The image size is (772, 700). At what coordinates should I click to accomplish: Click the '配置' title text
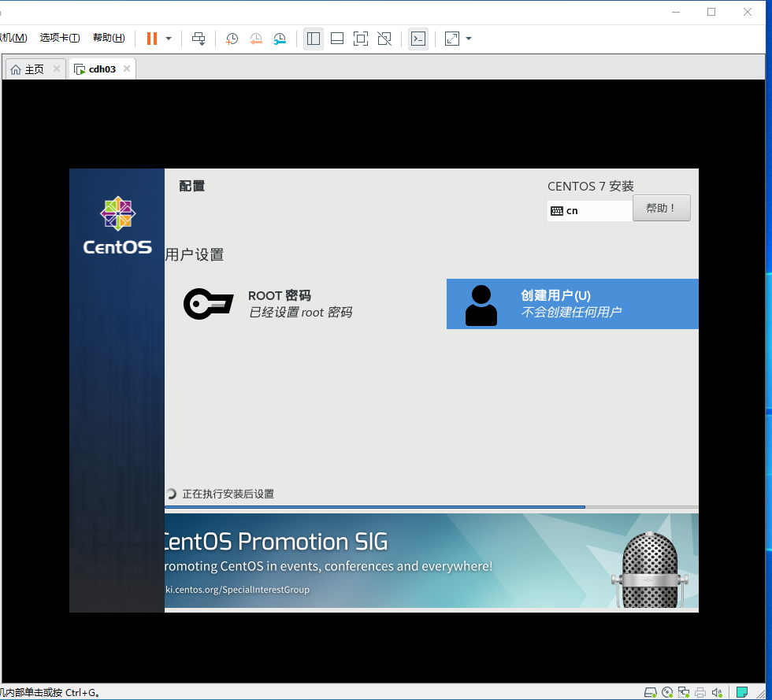click(192, 186)
